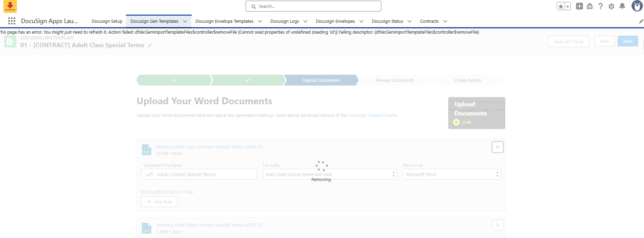Open Global Actions plus icon
This screenshot has height=238, width=644.
point(580,6)
